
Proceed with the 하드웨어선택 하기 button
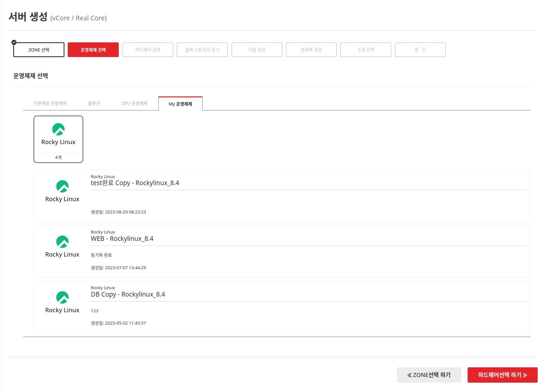pyautogui.click(x=502, y=375)
